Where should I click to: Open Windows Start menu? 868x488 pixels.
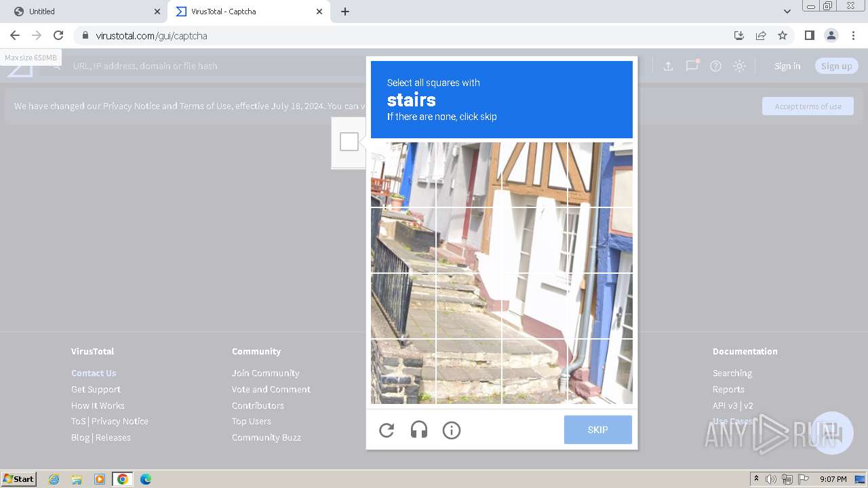tap(19, 479)
